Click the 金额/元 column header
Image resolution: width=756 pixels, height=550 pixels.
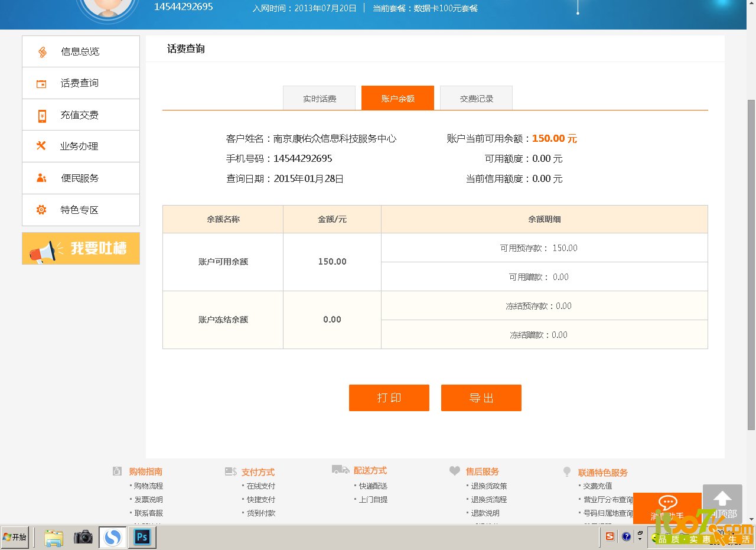tap(333, 219)
